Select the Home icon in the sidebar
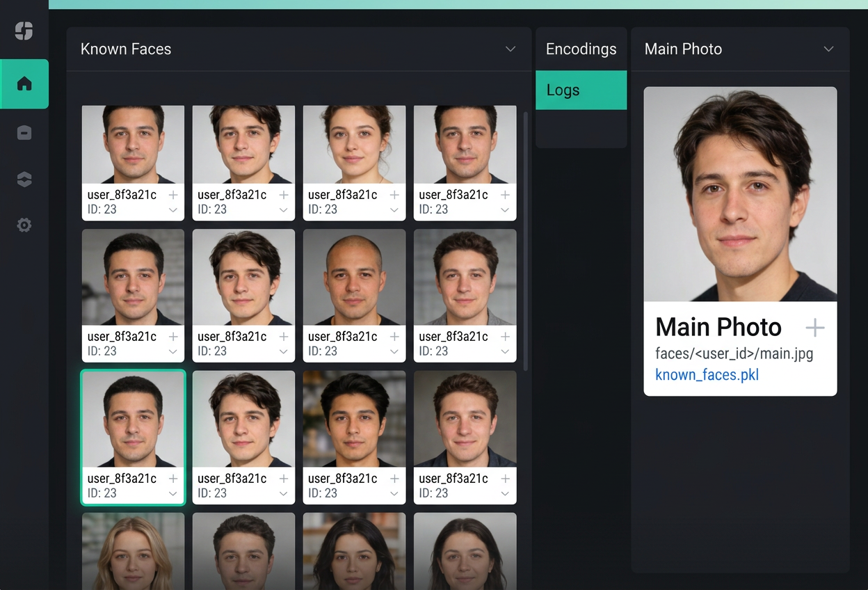 (x=24, y=84)
